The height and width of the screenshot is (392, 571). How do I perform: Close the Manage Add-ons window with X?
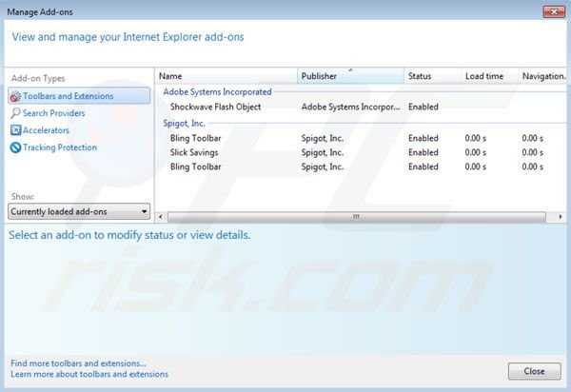pos(554,12)
